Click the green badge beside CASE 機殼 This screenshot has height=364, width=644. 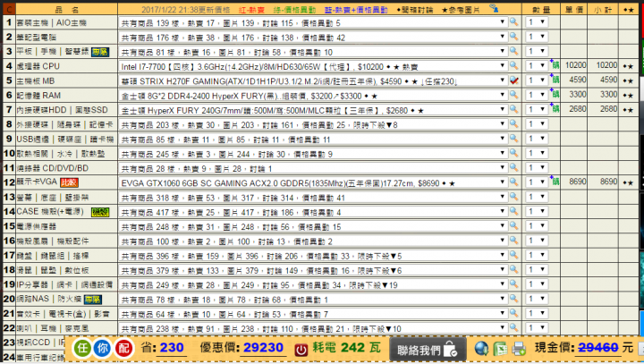[x=100, y=212]
